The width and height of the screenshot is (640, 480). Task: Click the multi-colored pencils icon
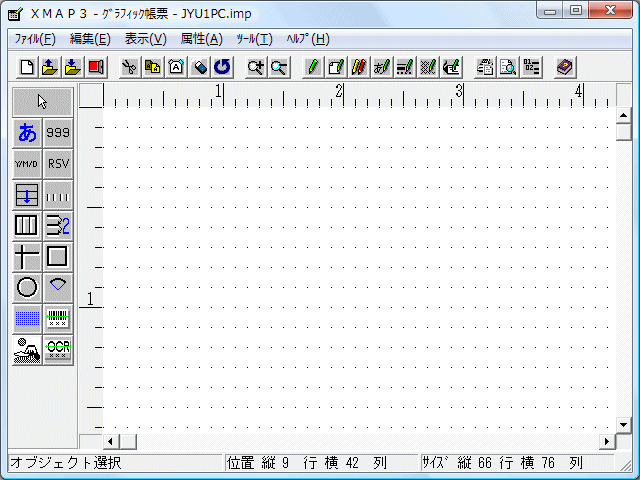(x=359, y=67)
